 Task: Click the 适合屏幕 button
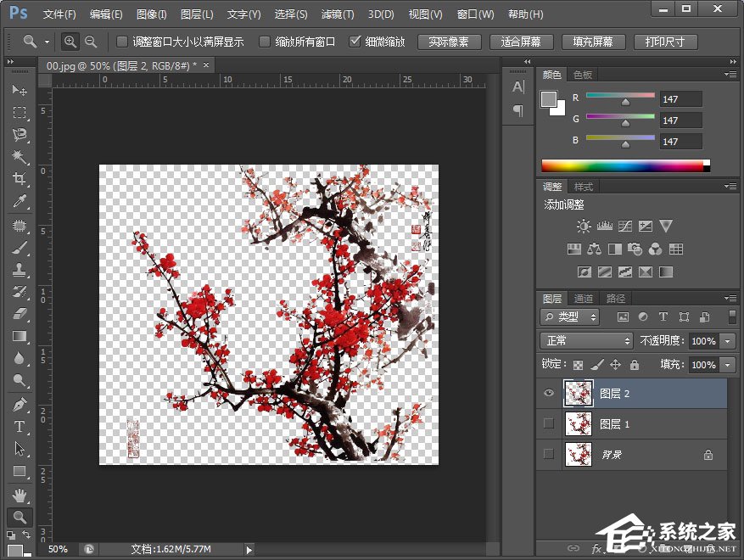pyautogui.click(x=522, y=42)
